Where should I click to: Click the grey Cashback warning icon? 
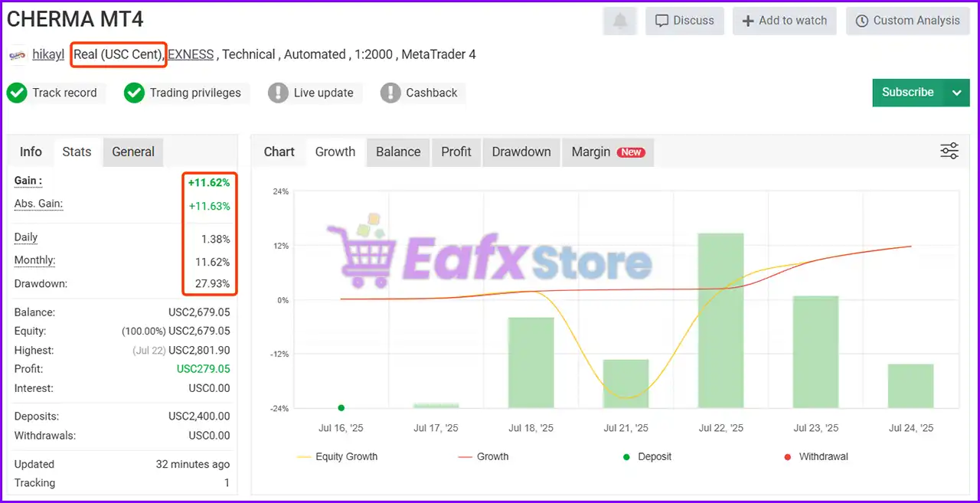click(390, 93)
